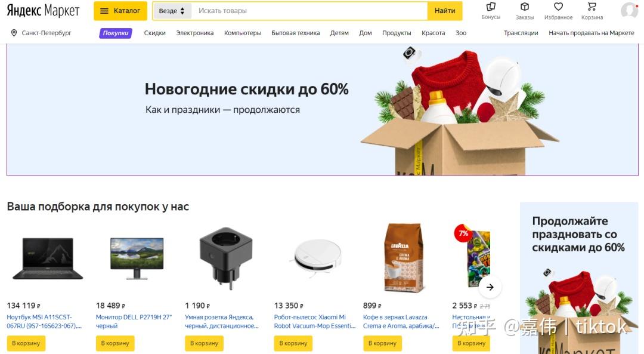Image resolution: width=644 pixels, height=354 pixels.
Task: Expand the Везде search scope dropdown
Action: click(x=172, y=11)
